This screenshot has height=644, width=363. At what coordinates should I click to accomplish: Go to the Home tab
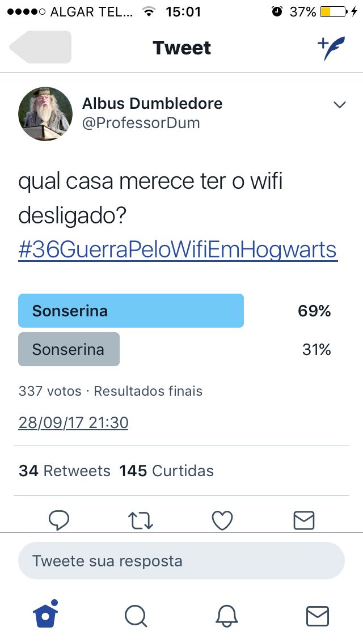point(45,615)
